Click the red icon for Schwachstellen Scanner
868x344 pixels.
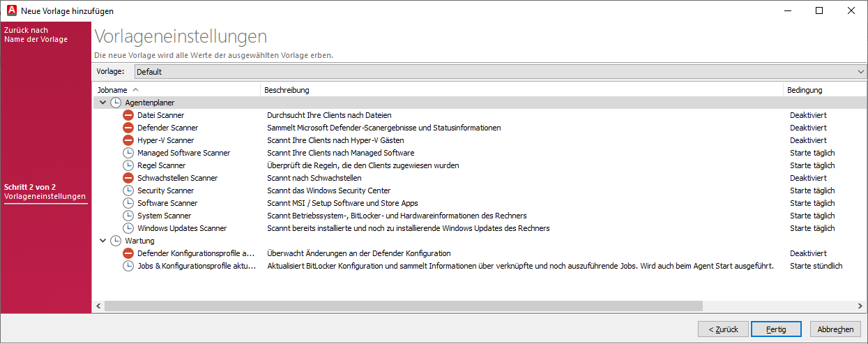click(128, 178)
